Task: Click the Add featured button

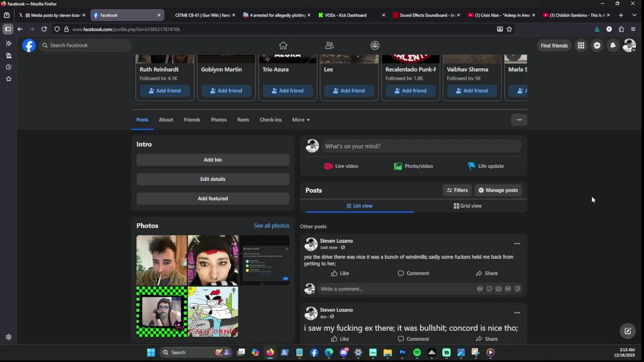Action: tap(213, 199)
